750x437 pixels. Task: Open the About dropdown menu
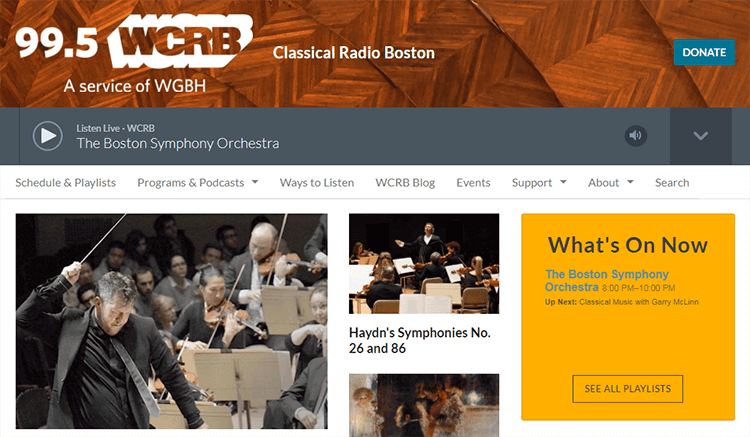point(611,183)
